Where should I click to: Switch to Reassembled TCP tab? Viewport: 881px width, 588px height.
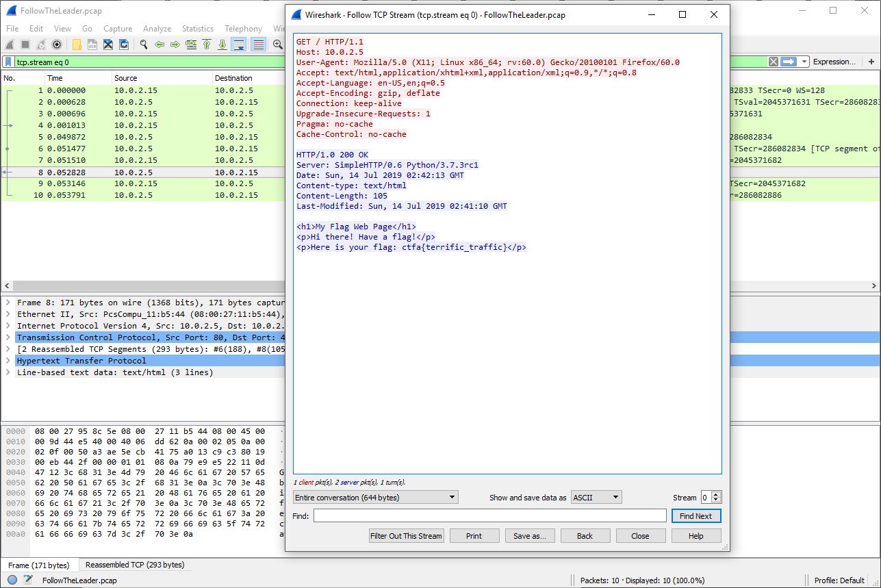(x=134, y=565)
